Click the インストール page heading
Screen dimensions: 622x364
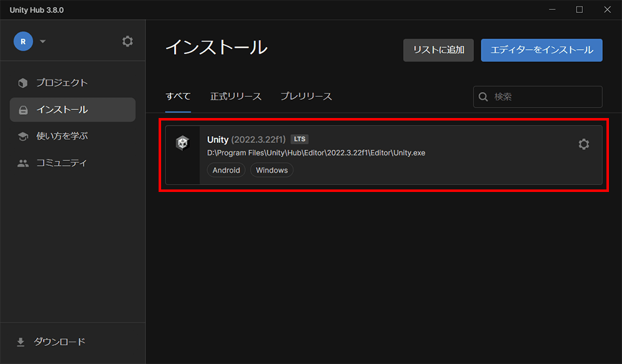tap(216, 47)
